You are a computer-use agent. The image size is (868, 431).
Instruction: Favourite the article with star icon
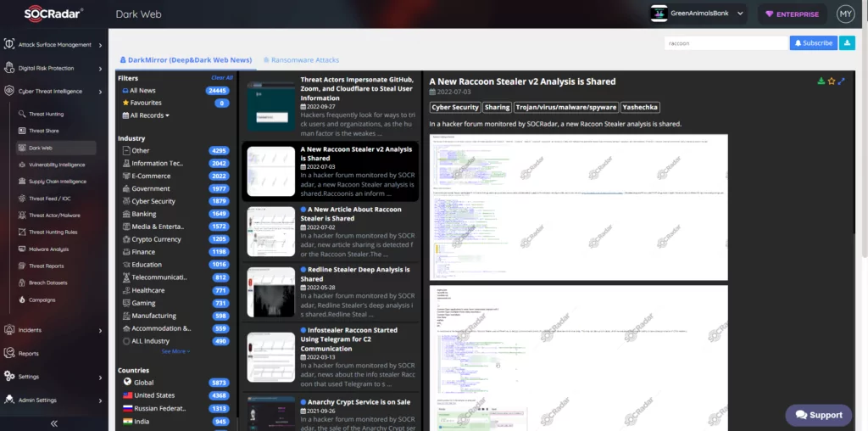831,81
